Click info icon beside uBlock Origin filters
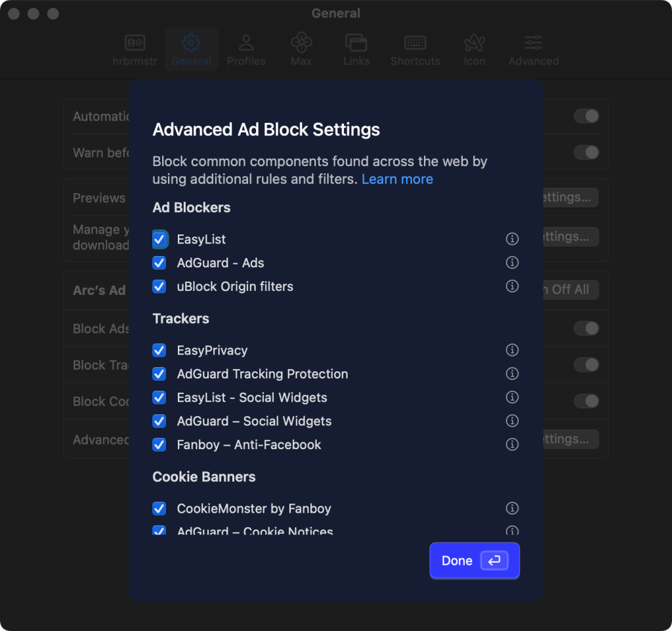This screenshot has width=672, height=631. pos(512,286)
